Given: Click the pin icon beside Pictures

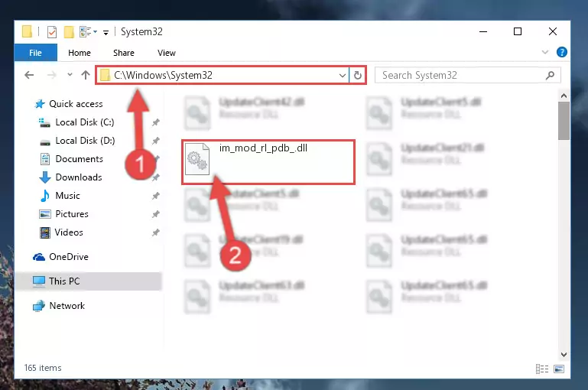Looking at the screenshot, I should pyautogui.click(x=156, y=214).
